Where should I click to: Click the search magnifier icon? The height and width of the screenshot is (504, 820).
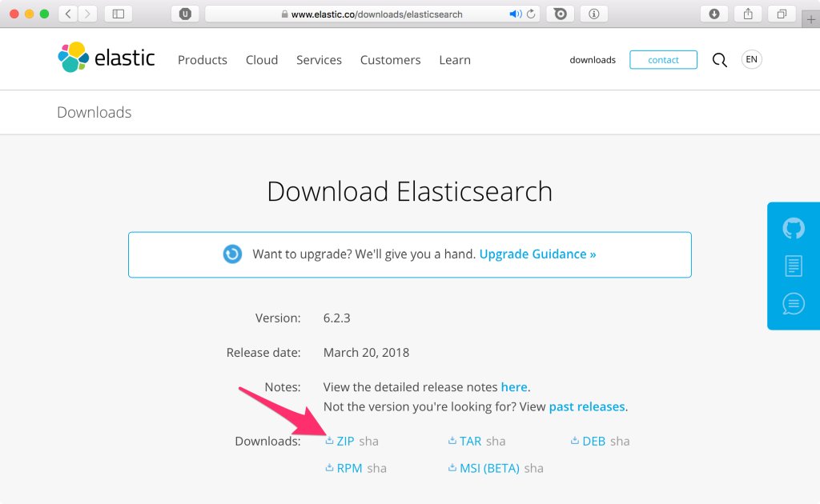tap(720, 60)
